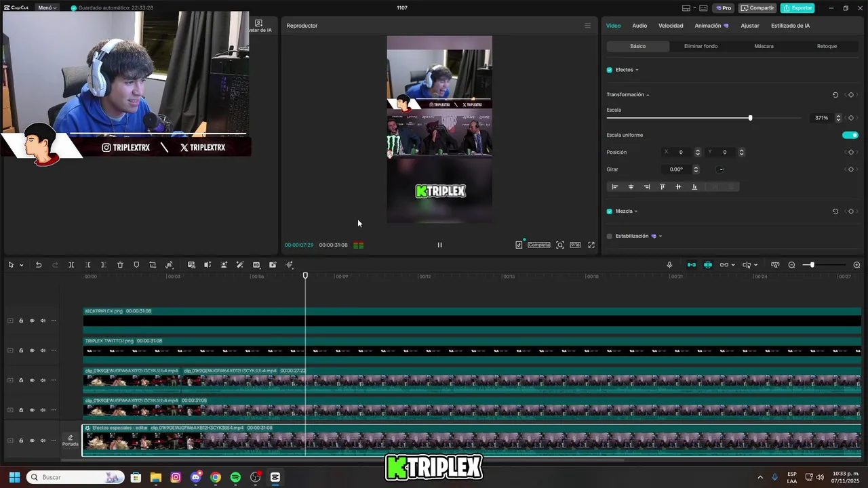868x488 pixels.
Task: Fit timeline to window icon
Action: (775, 265)
